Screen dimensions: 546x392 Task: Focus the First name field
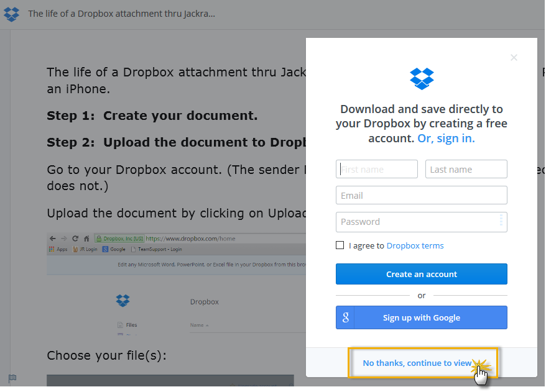(377, 169)
